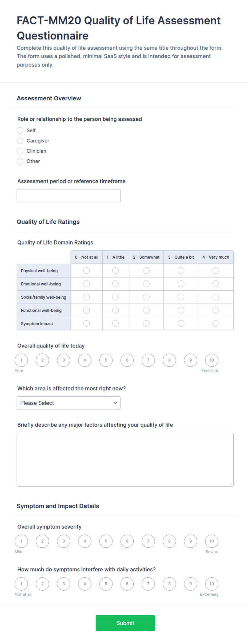Viewport: 248px width, 644px height.
Task: Set symptom interference with daily activities to 9
Action: coord(190,584)
